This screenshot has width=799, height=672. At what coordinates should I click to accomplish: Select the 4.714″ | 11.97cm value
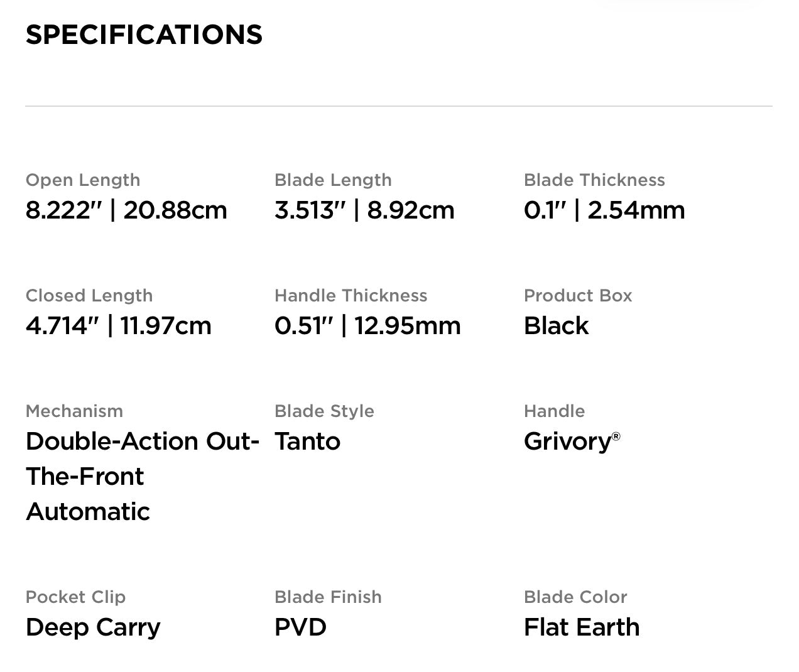point(119,326)
